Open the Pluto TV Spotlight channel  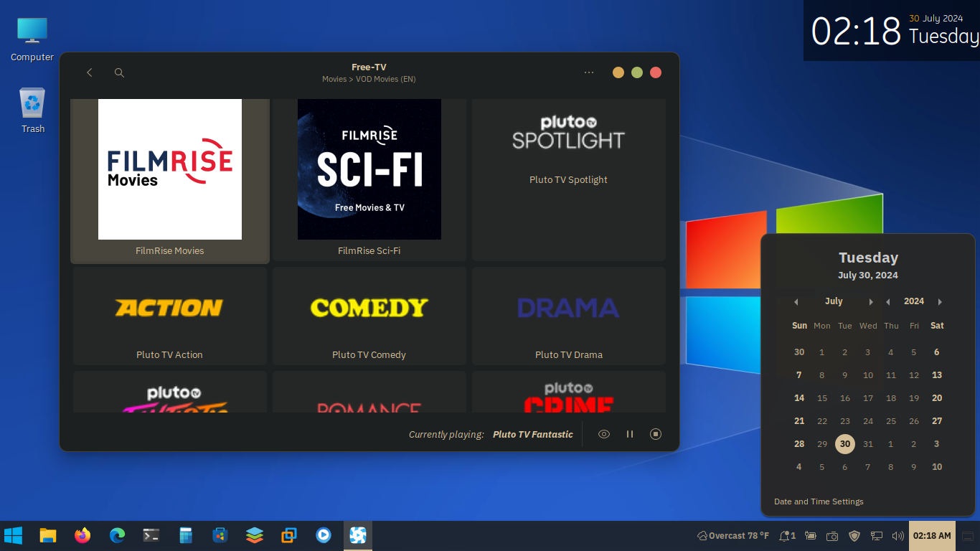point(569,181)
